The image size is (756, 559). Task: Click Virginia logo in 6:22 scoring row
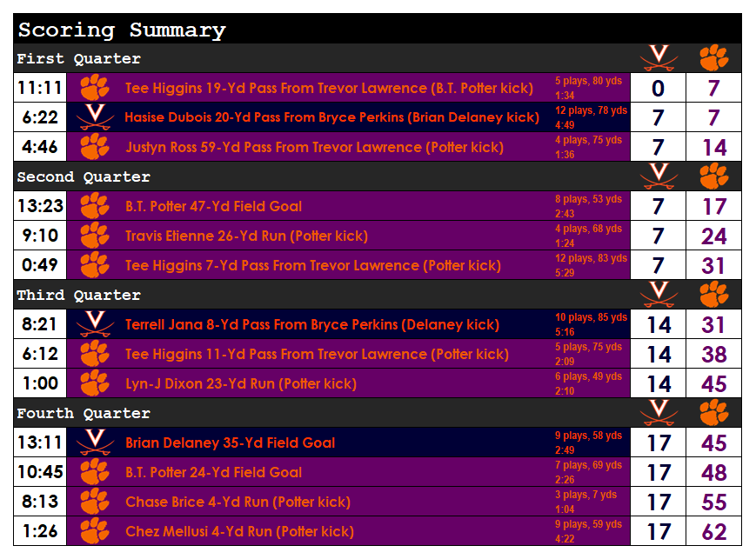(x=95, y=117)
